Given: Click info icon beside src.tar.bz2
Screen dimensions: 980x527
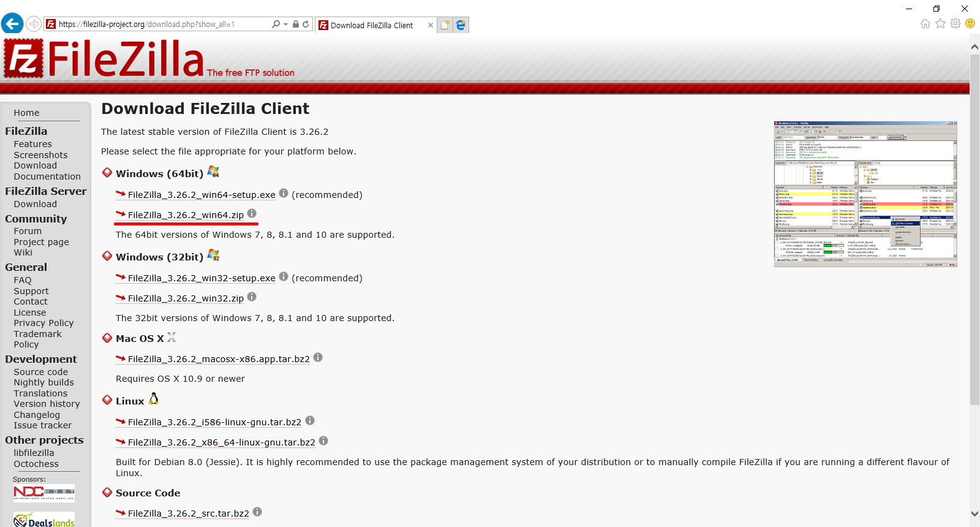Looking at the screenshot, I should [257, 512].
